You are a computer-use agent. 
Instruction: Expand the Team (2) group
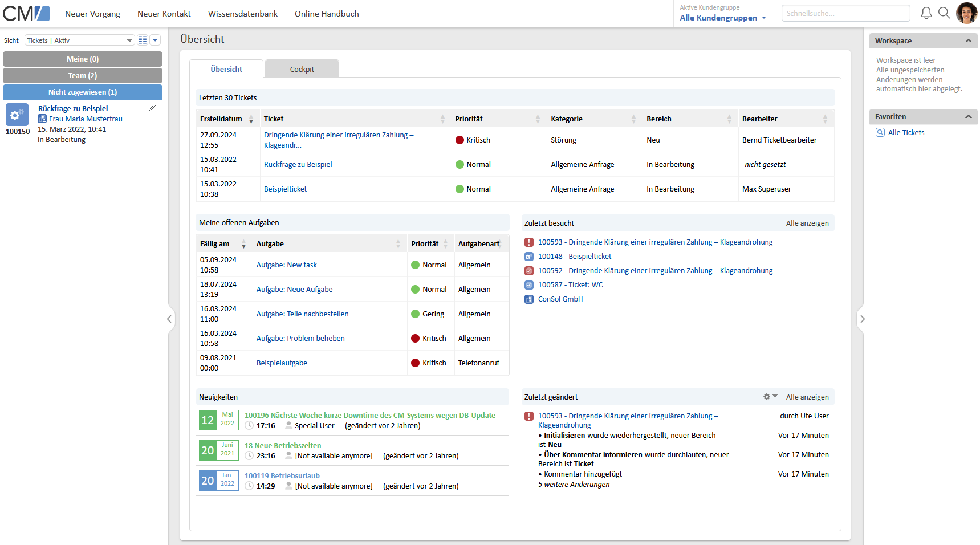click(83, 75)
